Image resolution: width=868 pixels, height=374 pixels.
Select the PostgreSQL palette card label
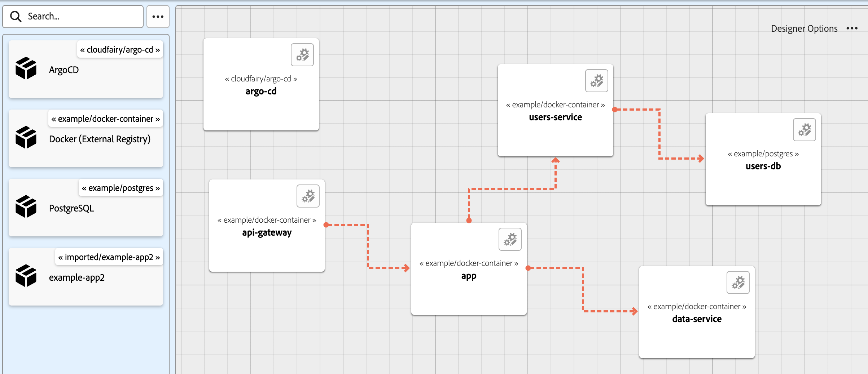tap(71, 208)
